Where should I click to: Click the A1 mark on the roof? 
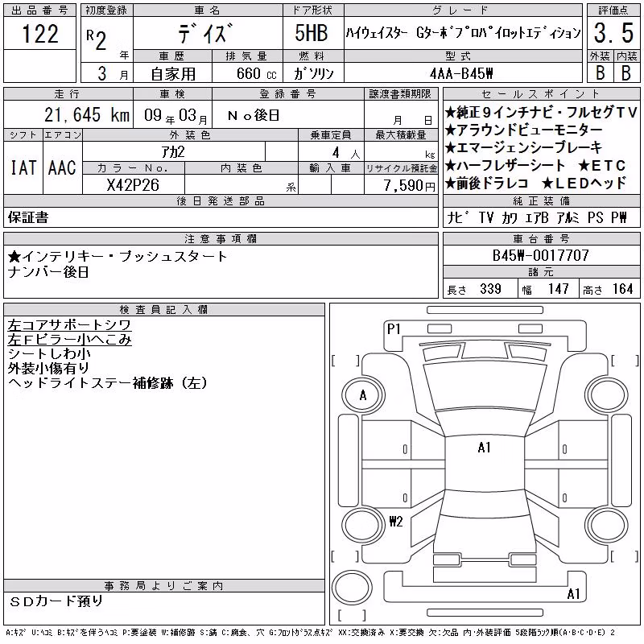(485, 448)
